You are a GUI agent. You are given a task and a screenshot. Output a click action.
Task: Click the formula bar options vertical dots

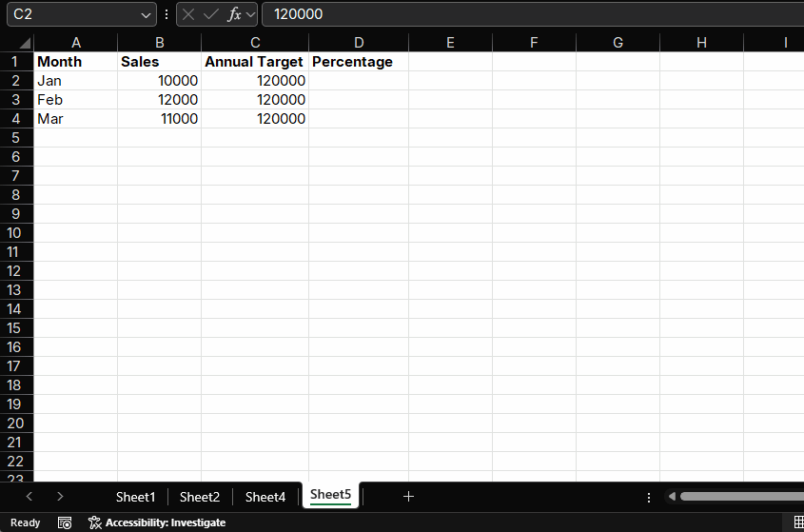[167, 14]
